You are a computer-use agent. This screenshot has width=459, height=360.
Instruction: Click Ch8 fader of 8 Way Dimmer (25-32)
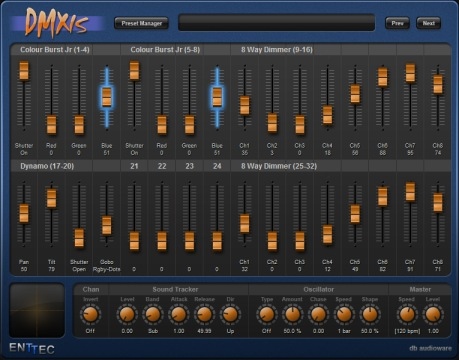click(438, 202)
